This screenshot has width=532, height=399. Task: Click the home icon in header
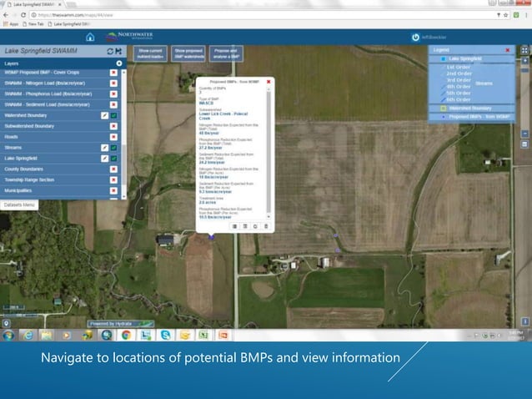click(x=90, y=38)
